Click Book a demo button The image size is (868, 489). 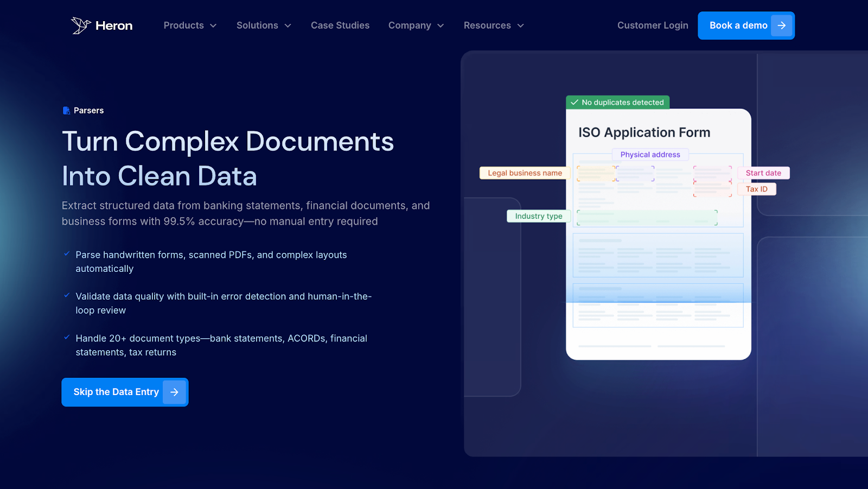[x=746, y=26]
